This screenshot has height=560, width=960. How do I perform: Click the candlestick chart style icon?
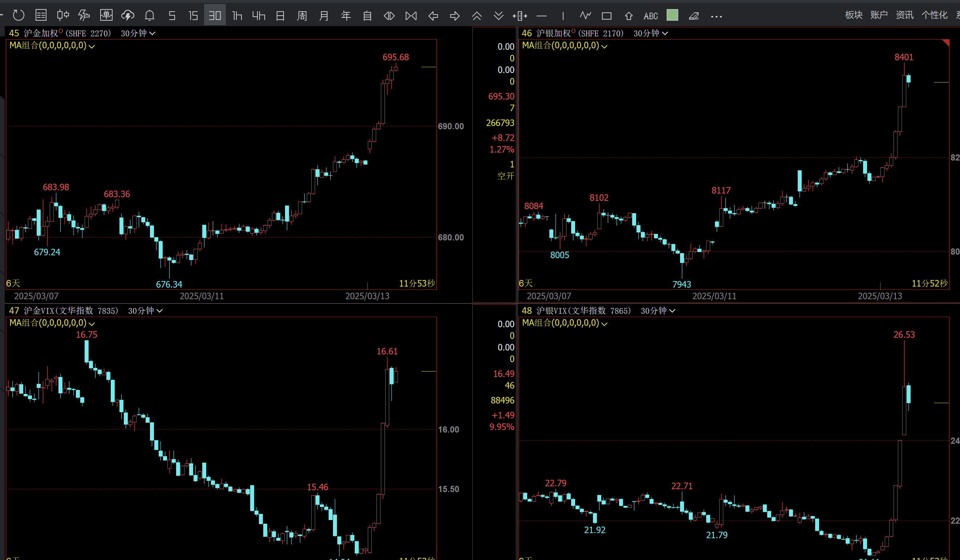click(x=63, y=16)
